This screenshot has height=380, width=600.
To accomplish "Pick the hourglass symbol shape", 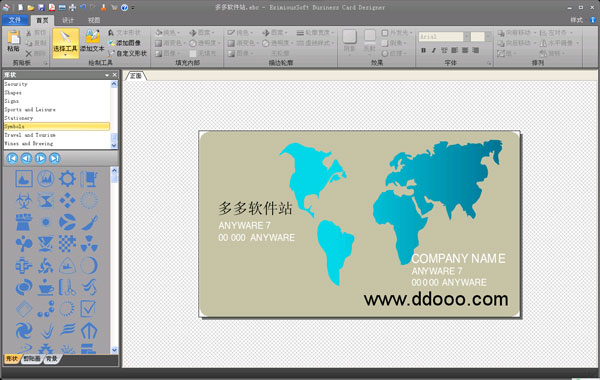I will [x=46, y=201].
